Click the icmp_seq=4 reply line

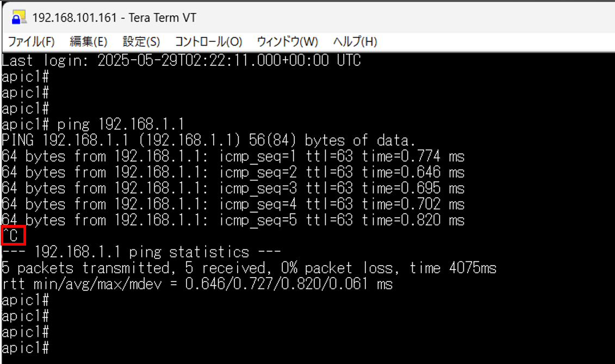(233, 204)
